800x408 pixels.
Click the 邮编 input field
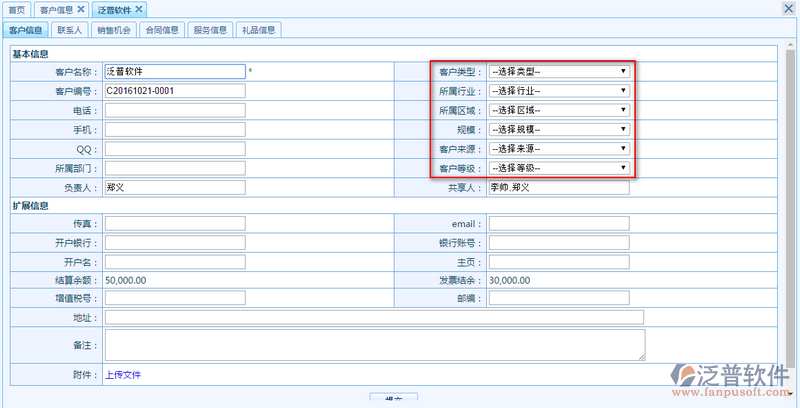point(559,298)
